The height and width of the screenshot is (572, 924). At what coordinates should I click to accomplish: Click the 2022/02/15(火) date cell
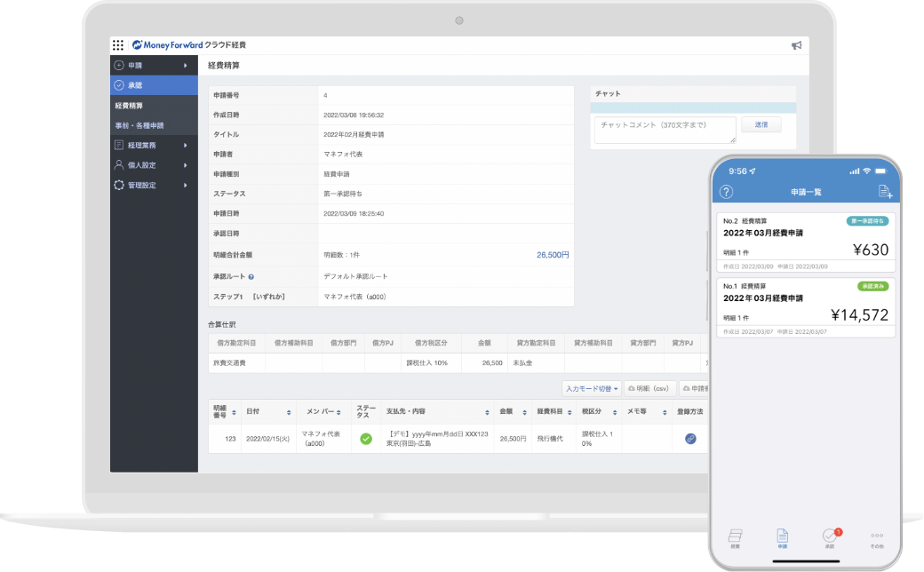[267, 439]
